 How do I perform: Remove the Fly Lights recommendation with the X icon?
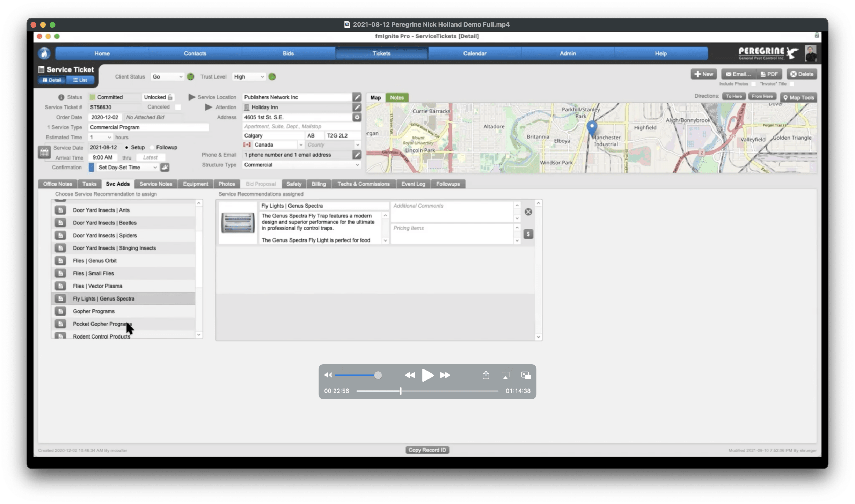coord(528,212)
